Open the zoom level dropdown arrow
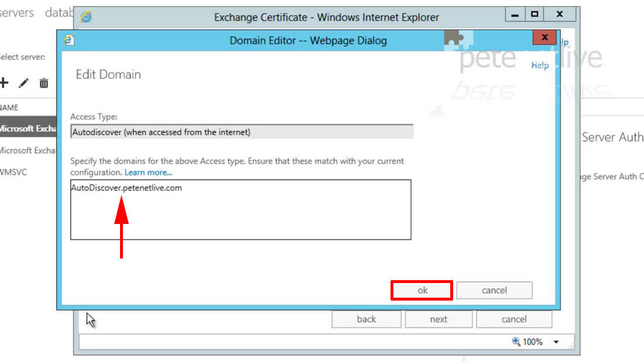644x362 pixels. (556, 342)
